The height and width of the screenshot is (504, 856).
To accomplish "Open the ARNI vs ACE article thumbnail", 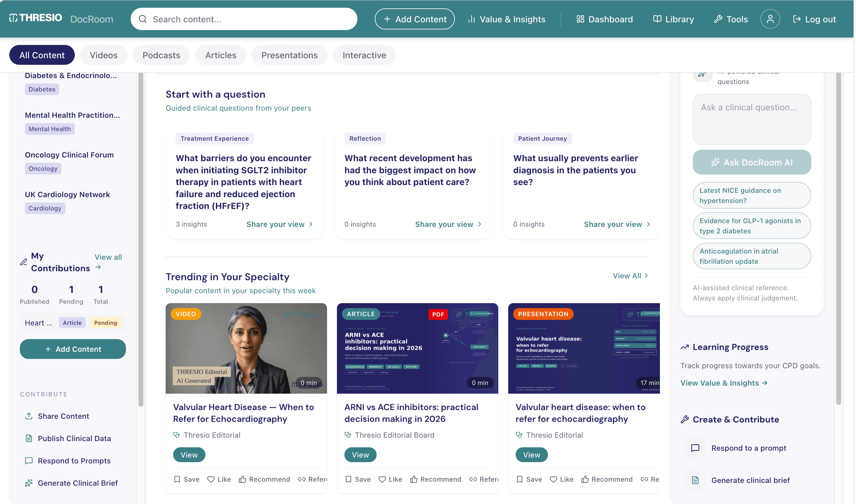I will pyautogui.click(x=418, y=348).
